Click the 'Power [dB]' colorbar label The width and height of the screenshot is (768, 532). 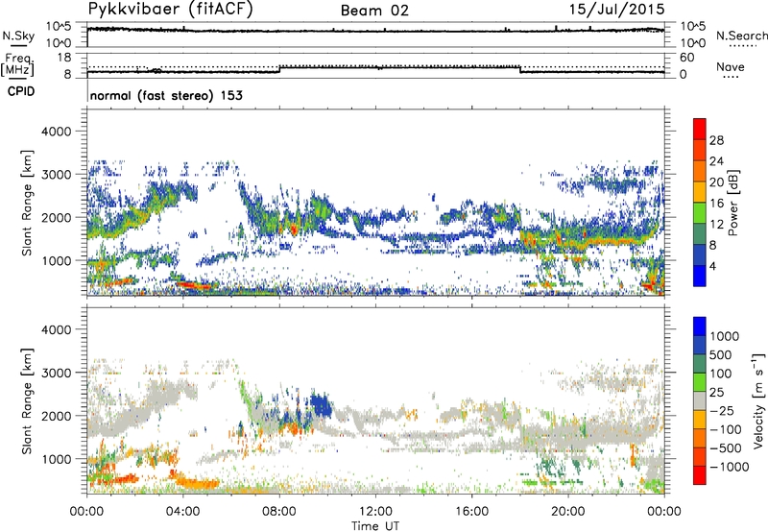click(732, 203)
